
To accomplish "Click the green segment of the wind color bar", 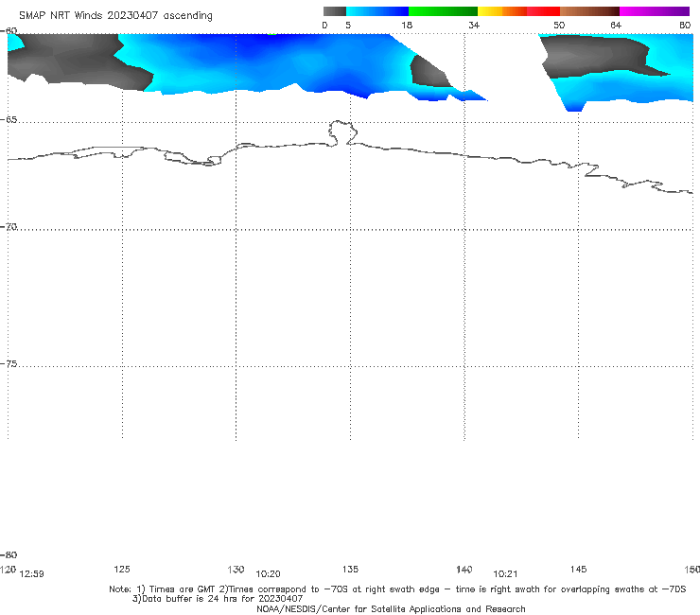I will 443,11.
